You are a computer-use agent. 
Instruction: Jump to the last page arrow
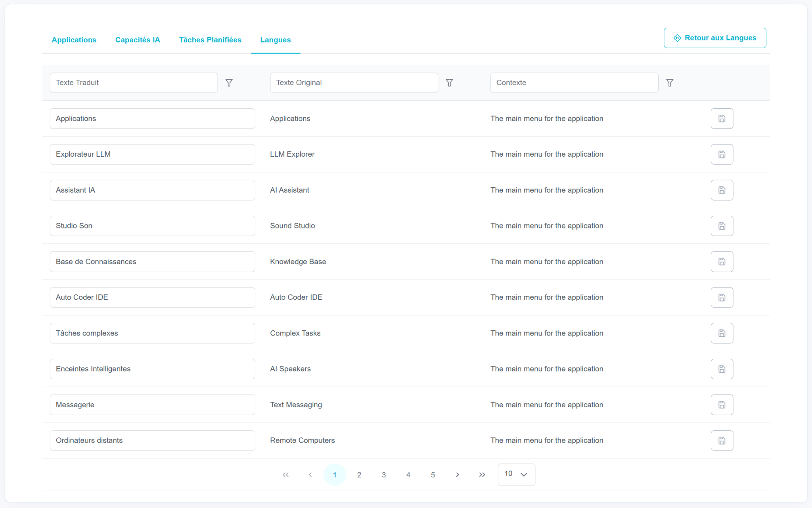pos(482,475)
